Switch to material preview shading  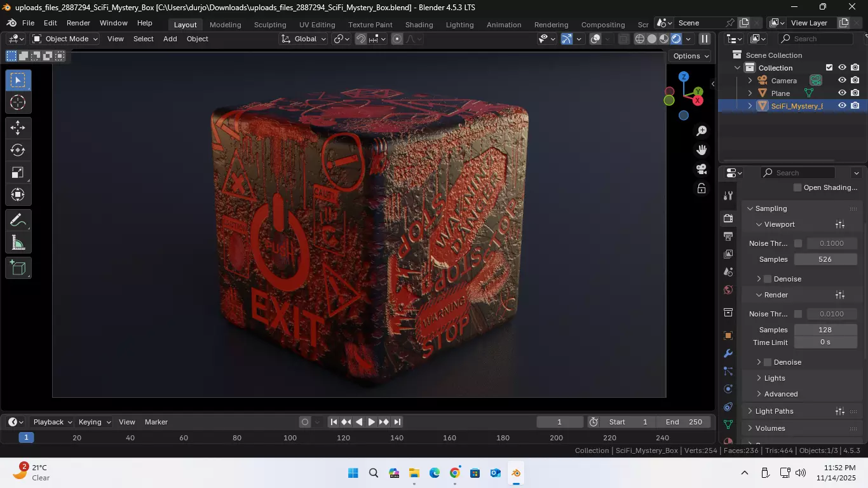click(x=664, y=39)
